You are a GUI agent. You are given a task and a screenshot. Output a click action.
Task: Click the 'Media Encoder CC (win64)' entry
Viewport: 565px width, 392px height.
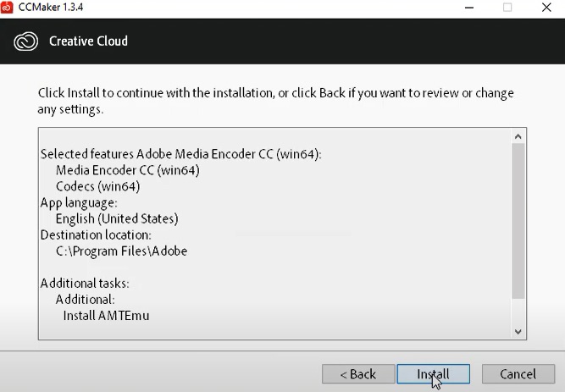[127, 170]
